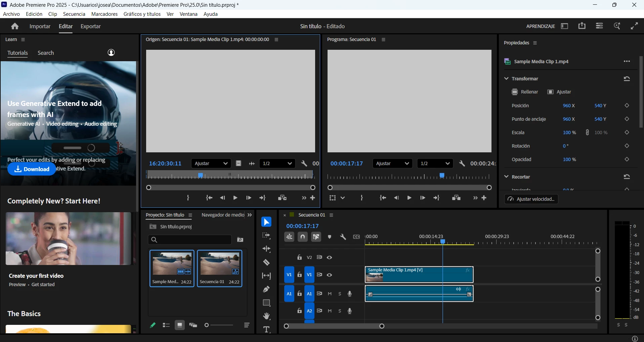
Task: Toggle V2 track output eye
Action: point(330,258)
